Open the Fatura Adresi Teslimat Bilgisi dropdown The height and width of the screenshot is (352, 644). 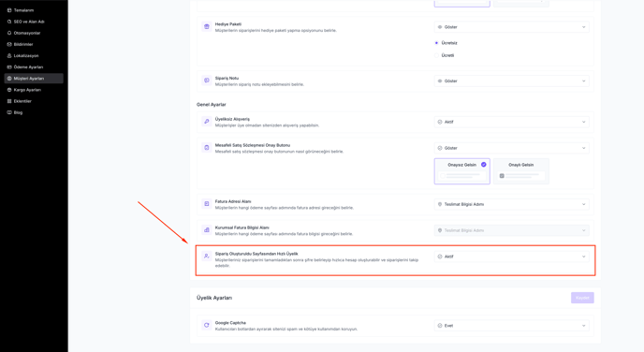512,204
